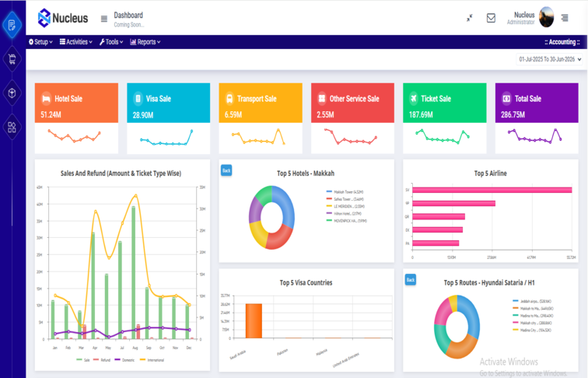Open the document icon in left sidebar
Screen dimensions: 588x378
pyautogui.click(x=12, y=25)
